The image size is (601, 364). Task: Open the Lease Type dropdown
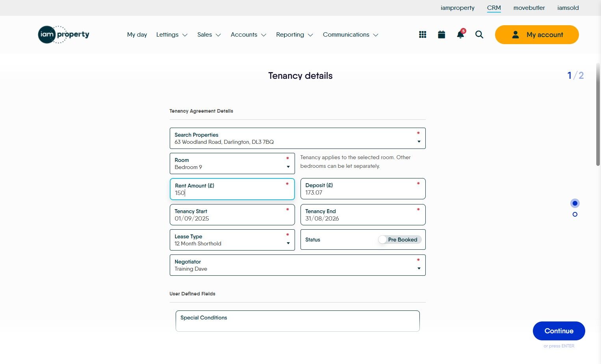tap(288, 243)
